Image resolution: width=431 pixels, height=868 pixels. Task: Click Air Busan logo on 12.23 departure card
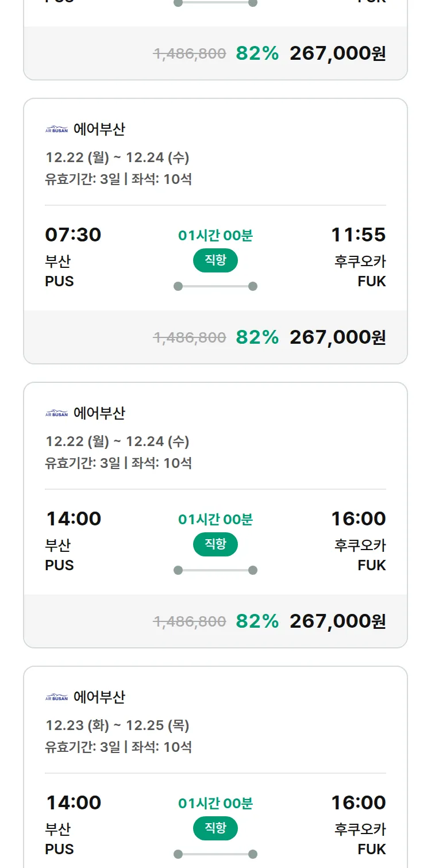pyautogui.click(x=56, y=697)
